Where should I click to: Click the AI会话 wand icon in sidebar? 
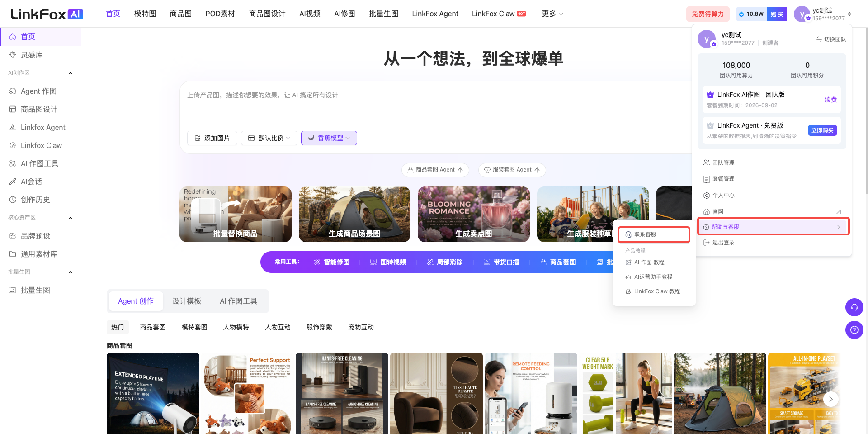13,181
